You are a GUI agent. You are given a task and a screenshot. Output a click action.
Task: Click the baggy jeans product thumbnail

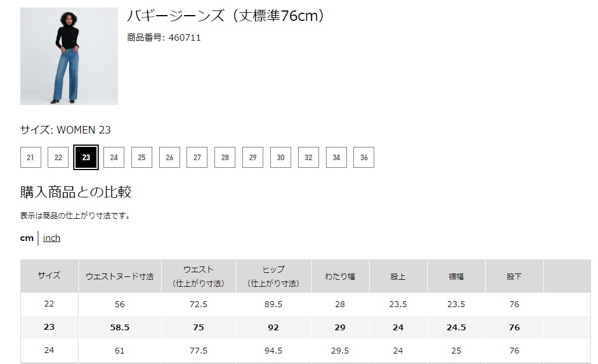coord(69,56)
